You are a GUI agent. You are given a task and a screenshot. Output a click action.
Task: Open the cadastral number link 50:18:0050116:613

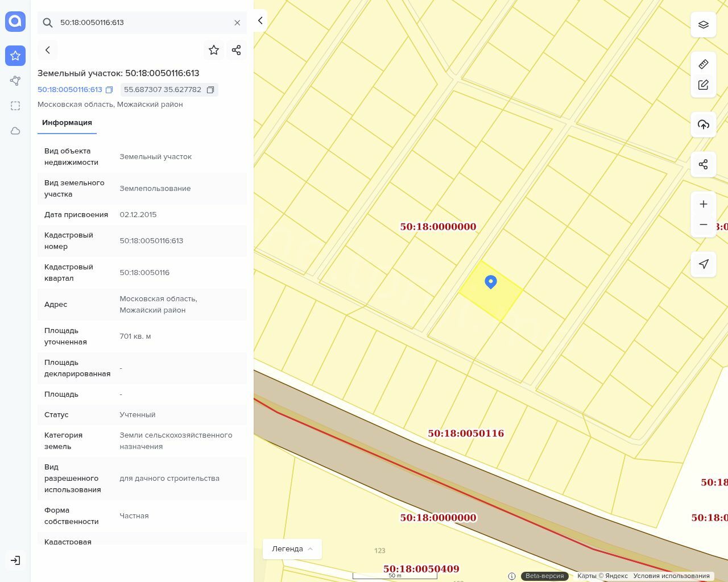(70, 90)
